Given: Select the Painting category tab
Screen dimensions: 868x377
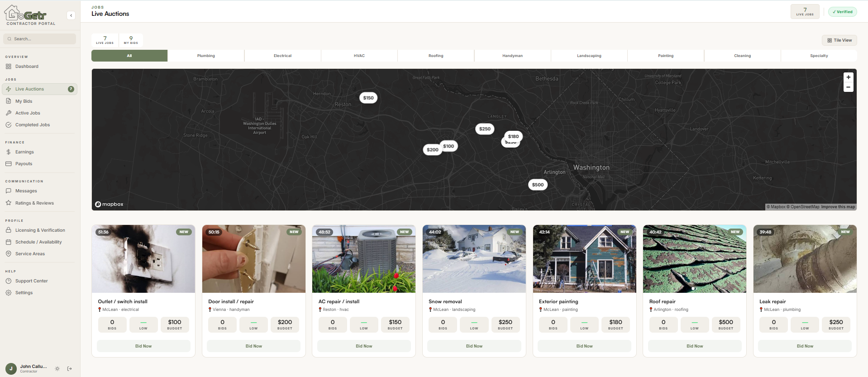Looking at the screenshot, I should click(x=666, y=56).
